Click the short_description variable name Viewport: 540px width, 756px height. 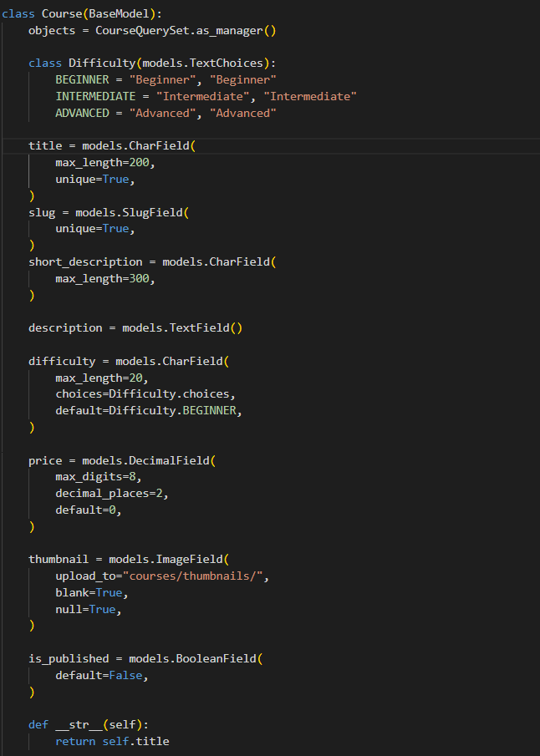coord(85,261)
